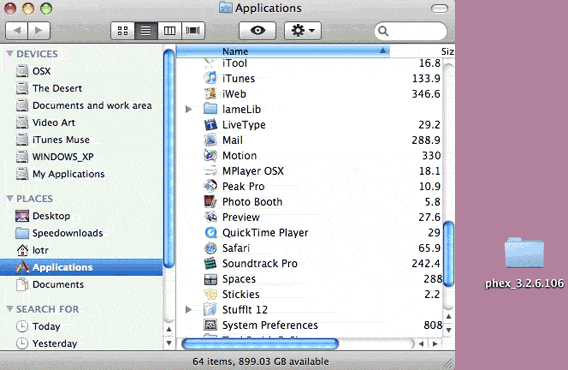Expand the lameLib folder

[x=188, y=109]
